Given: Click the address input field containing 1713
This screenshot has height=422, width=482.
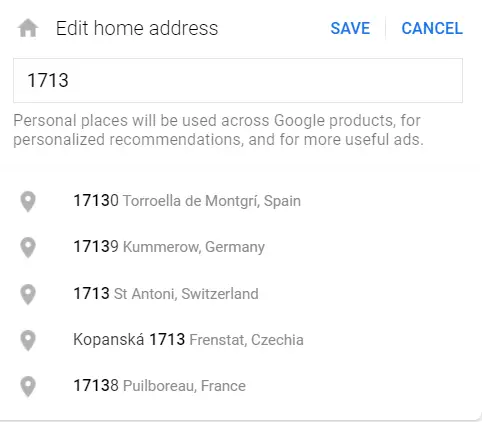Looking at the screenshot, I should [238, 80].
